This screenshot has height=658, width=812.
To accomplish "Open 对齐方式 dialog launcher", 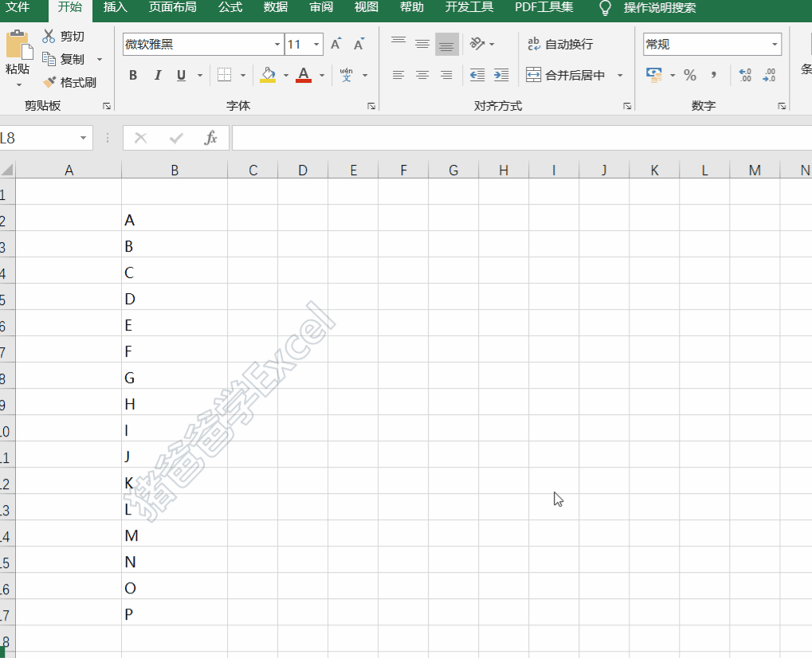I will click(x=627, y=106).
